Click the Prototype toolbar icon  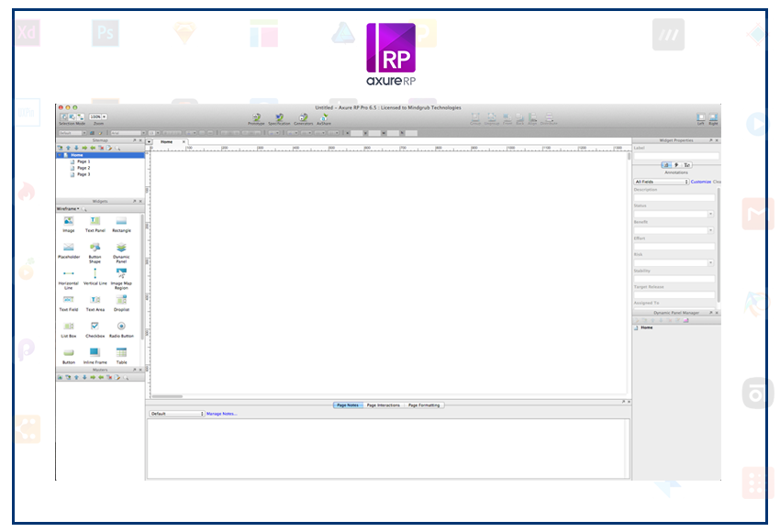click(256, 119)
